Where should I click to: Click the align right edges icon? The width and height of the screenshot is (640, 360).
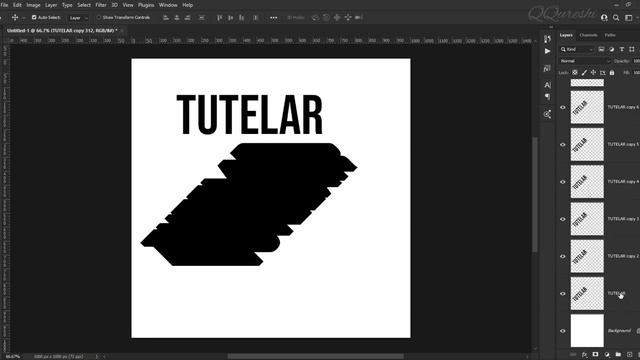click(x=188, y=18)
